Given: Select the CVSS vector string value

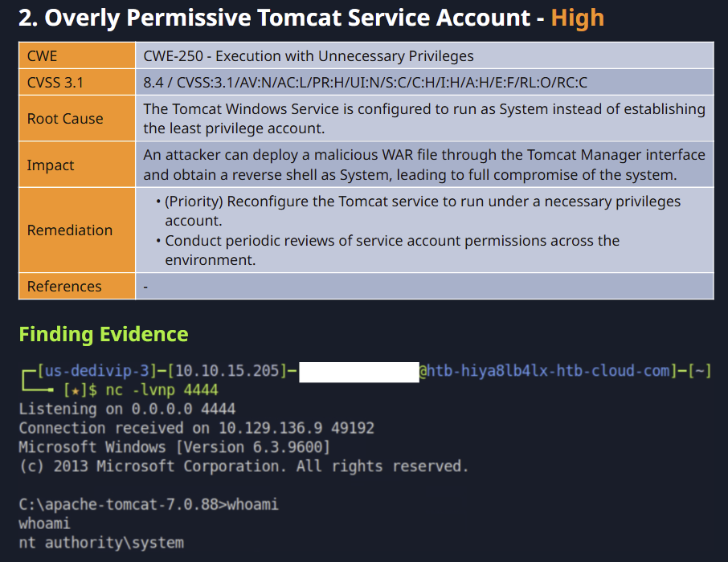Looking at the screenshot, I should pos(365,82).
